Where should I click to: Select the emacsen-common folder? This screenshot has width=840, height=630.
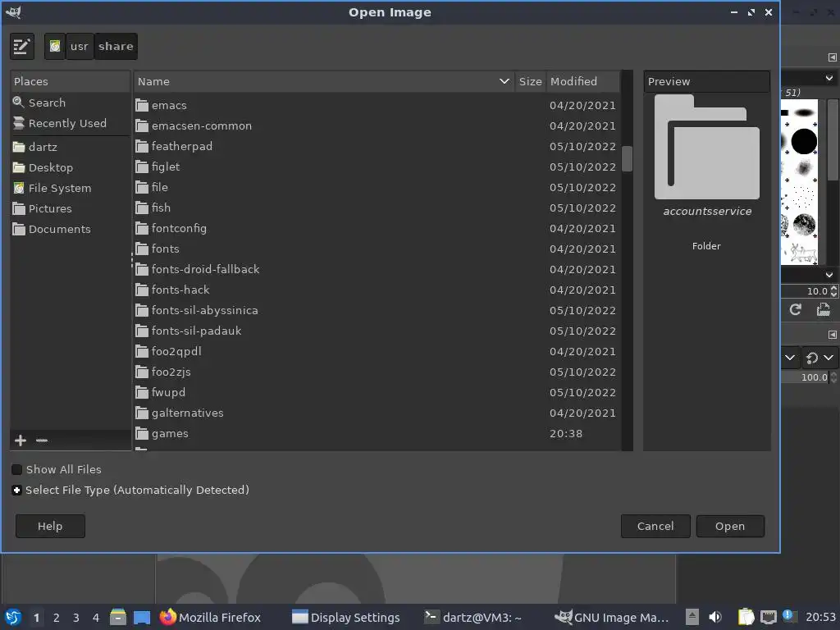[377, 126]
